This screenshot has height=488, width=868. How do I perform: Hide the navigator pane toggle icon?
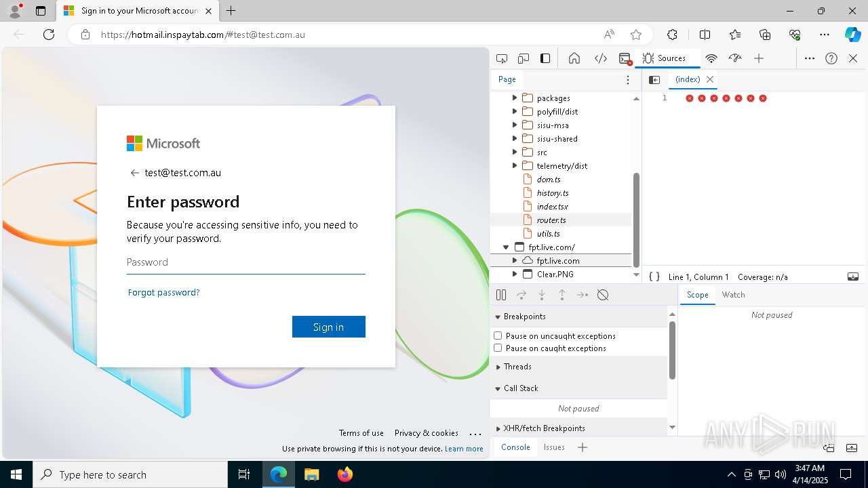point(654,79)
